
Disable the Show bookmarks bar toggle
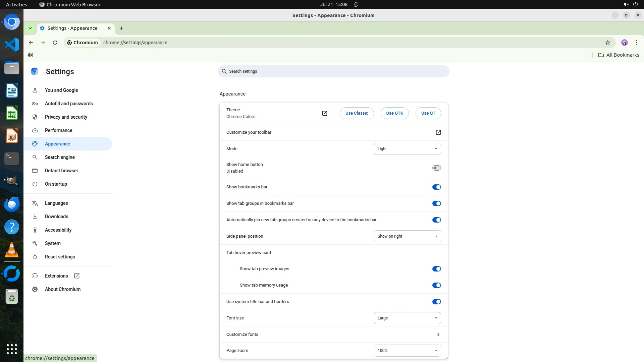point(436,187)
